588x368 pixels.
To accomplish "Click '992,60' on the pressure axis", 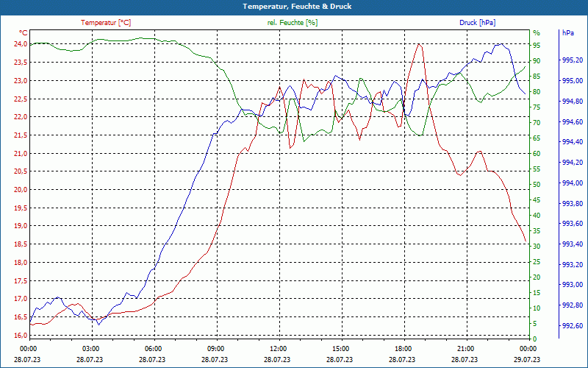I will [573, 326].
